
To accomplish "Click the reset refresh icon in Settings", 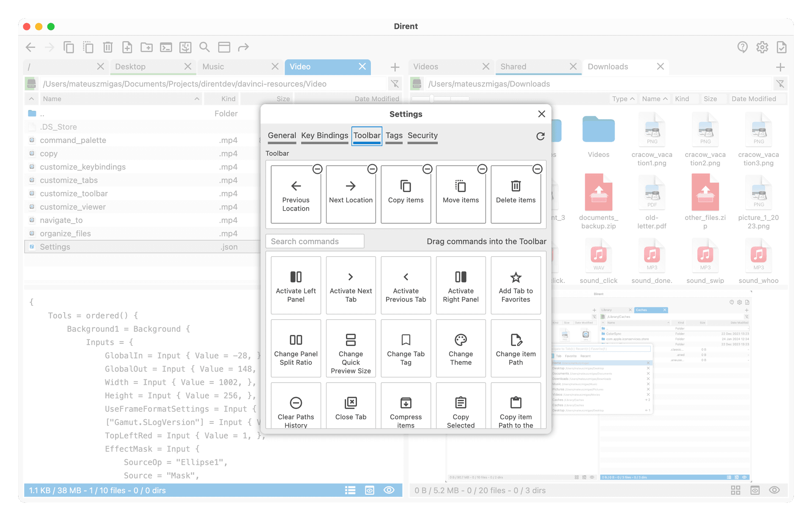I will 540,136.
